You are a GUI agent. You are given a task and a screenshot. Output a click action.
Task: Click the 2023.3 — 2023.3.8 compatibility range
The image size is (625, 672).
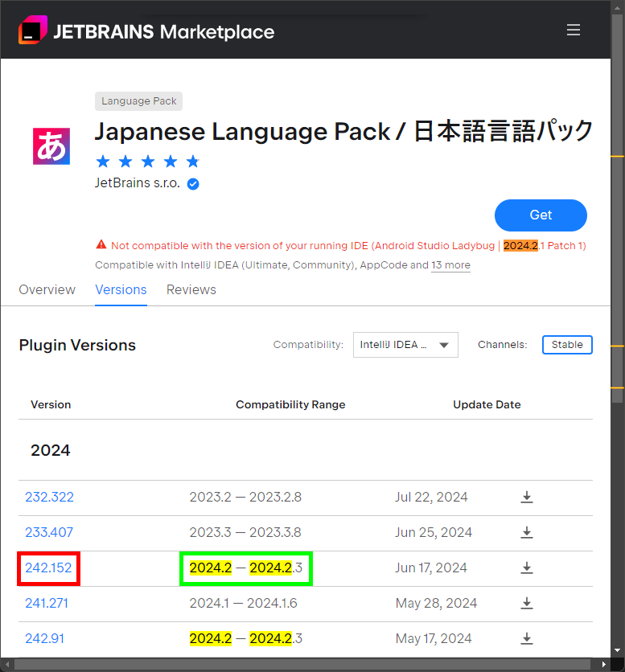tap(245, 533)
